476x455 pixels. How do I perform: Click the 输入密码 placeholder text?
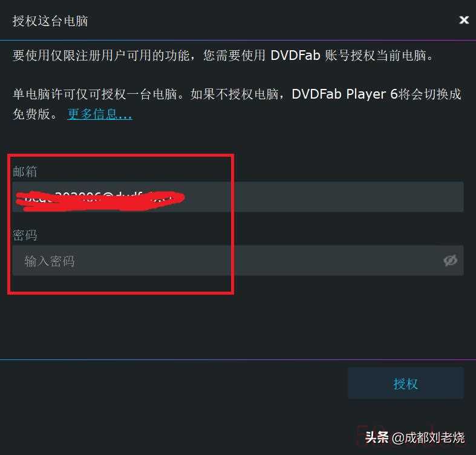(x=50, y=261)
